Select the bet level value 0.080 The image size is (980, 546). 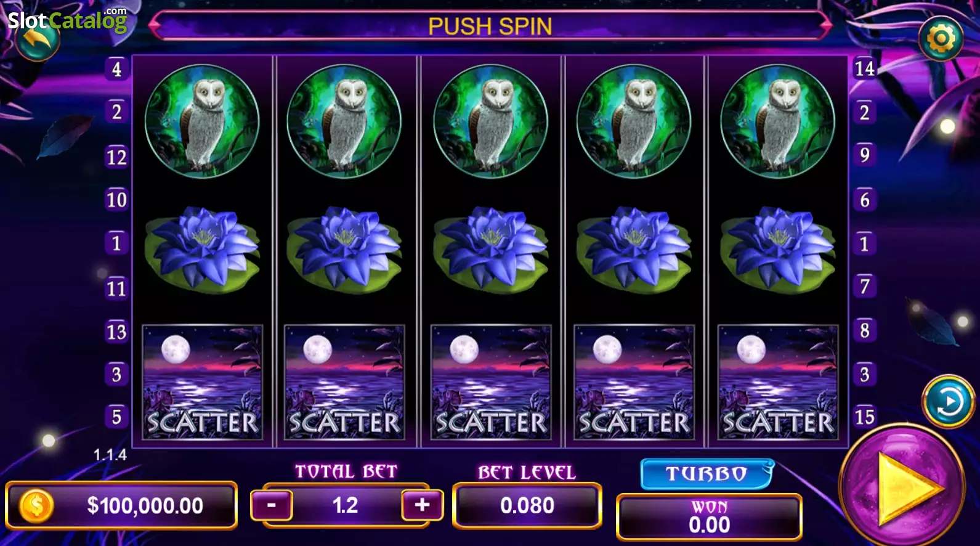(527, 505)
